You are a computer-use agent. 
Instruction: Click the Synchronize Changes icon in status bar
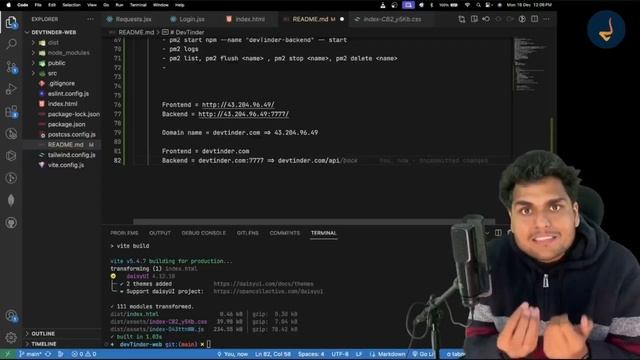[48, 354]
